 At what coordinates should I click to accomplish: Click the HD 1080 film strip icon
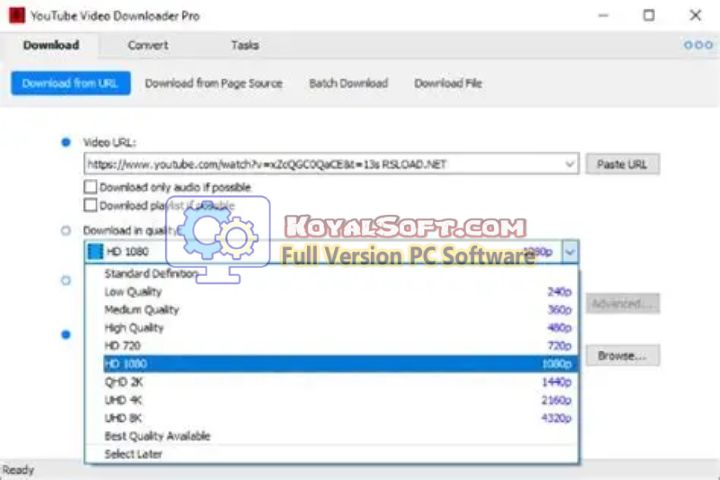[x=95, y=252]
